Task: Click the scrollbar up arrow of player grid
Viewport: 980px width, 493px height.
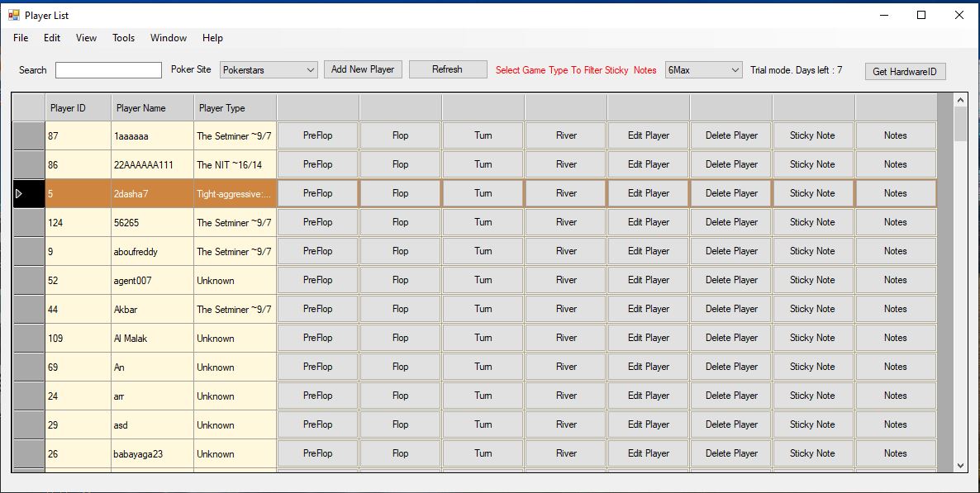Action: coord(961,100)
